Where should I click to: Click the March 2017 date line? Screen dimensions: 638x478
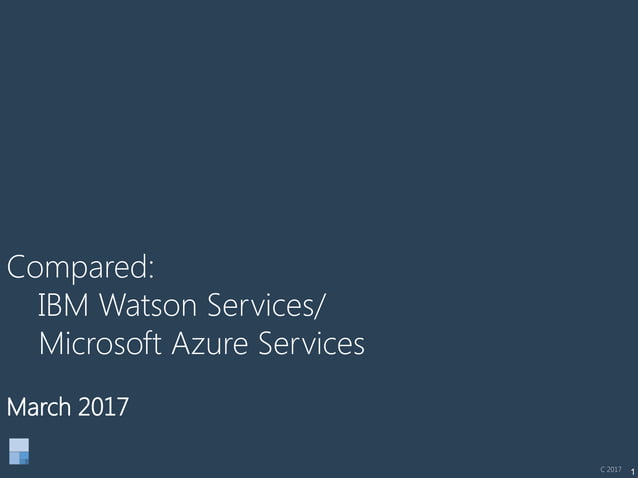pyautogui.click(x=68, y=407)
